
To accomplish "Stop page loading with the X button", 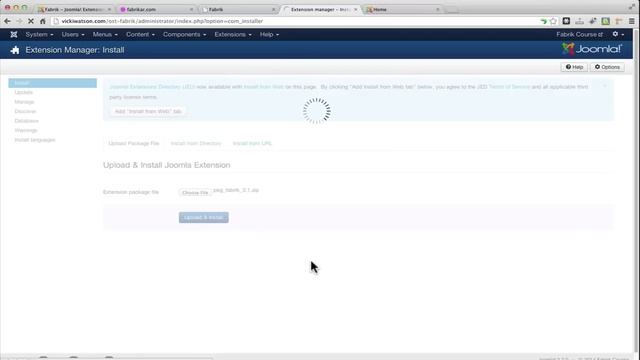I will pos(31,21).
